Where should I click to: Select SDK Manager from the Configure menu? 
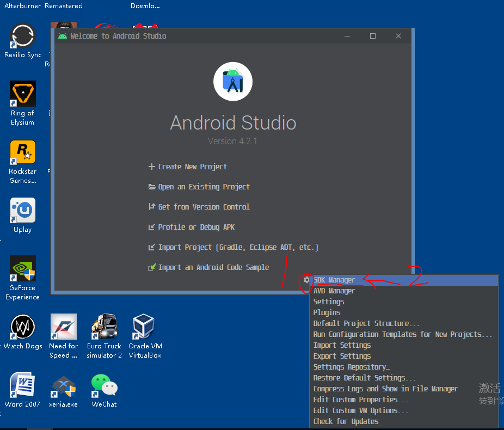tap(404, 280)
